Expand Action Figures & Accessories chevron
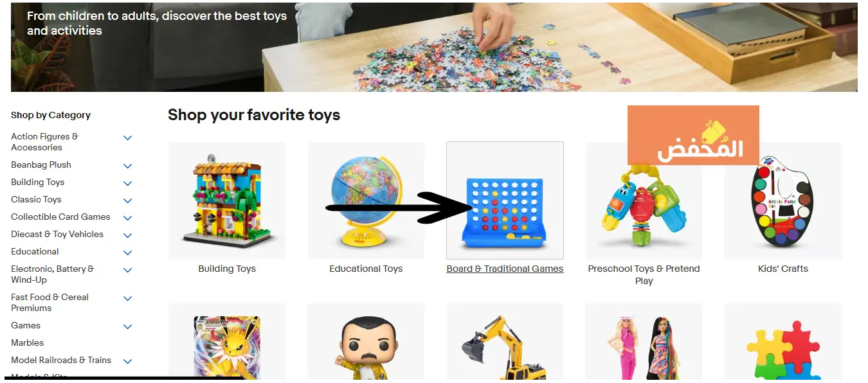 click(x=128, y=138)
